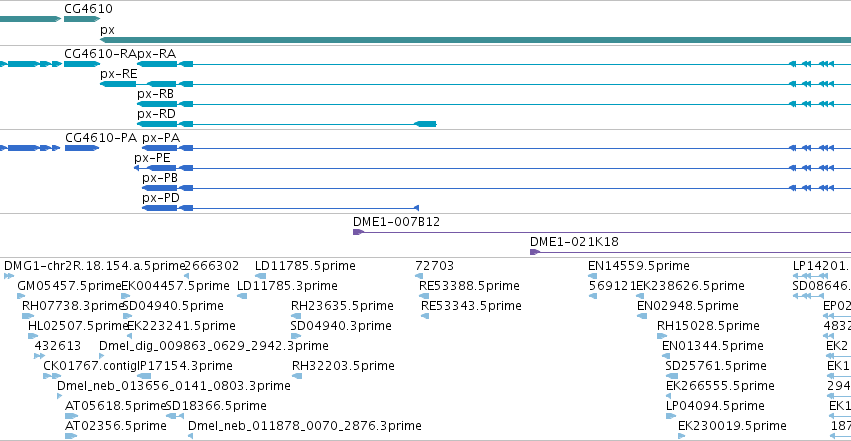Select DMG1-chr2R.18.154.a.5prime EST label
The image size is (851, 441).
(x=95, y=266)
